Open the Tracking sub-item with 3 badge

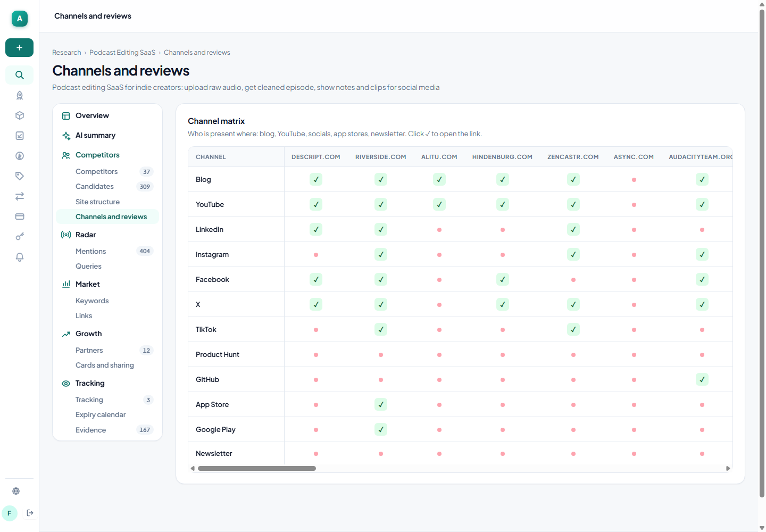pos(107,400)
